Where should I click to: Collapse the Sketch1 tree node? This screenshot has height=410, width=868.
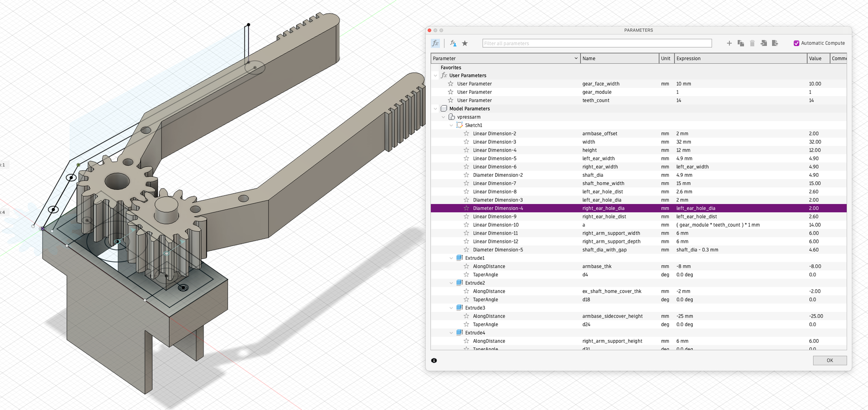pyautogui.click(x=451, y=126)
